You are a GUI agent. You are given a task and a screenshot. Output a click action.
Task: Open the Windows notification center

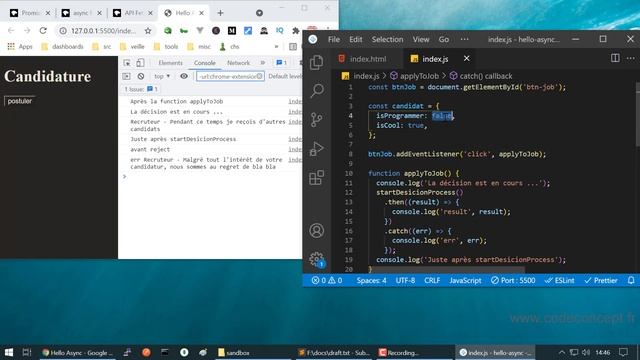[623, 352]
